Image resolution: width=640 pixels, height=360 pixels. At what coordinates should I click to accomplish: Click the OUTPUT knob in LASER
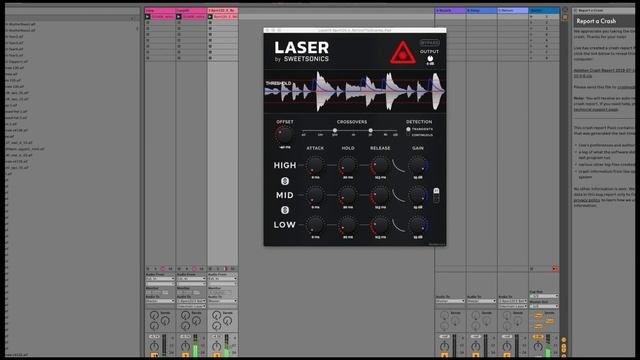click(x=430, y=59)
